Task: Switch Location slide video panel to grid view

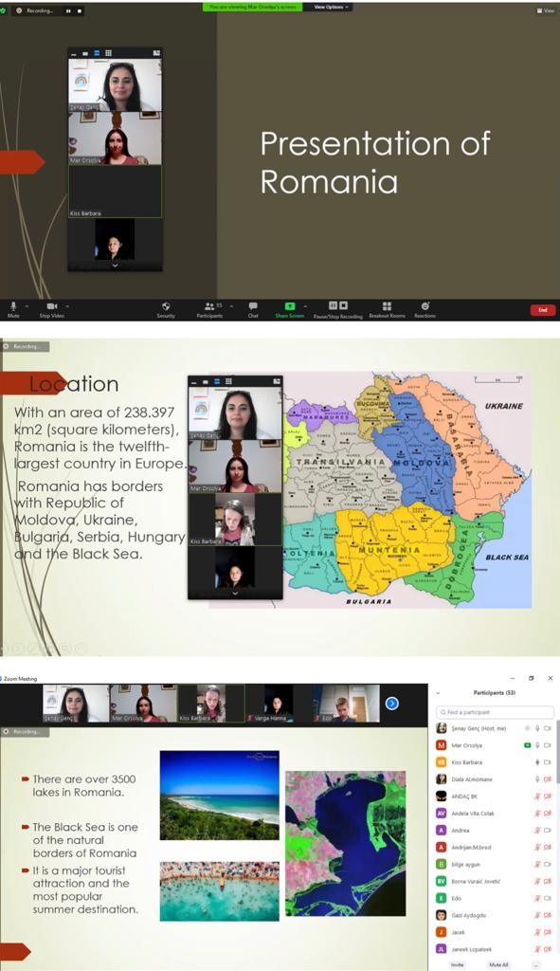Action: 228,381
